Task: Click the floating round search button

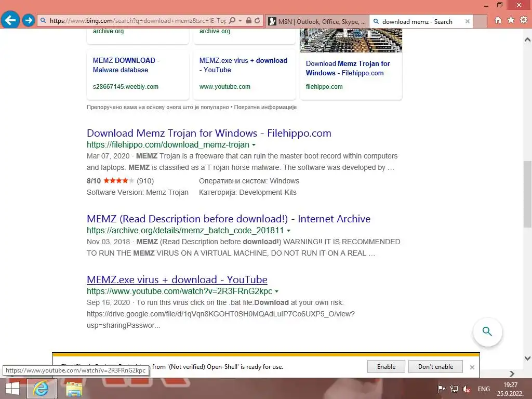Action: [x=487, y=332]
